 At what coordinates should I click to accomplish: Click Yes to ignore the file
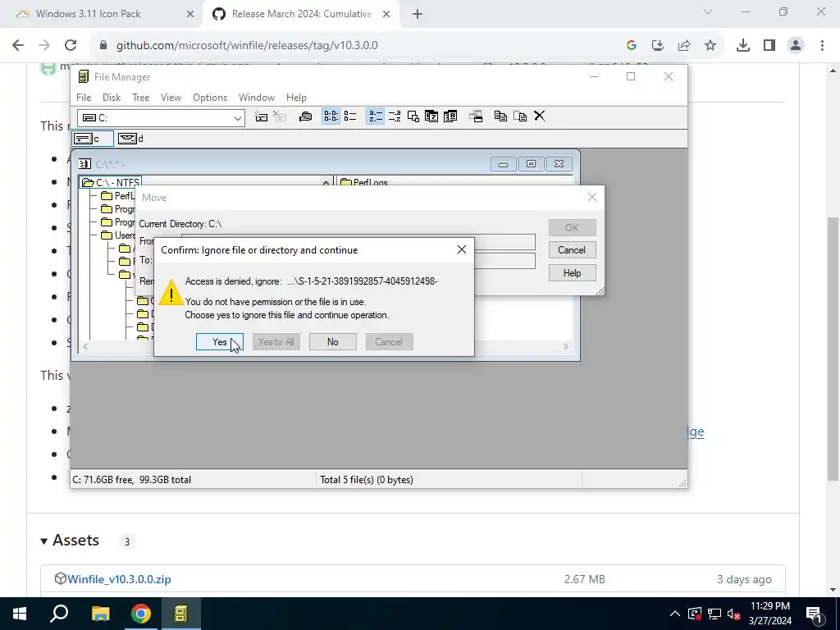tap(220, 342)
